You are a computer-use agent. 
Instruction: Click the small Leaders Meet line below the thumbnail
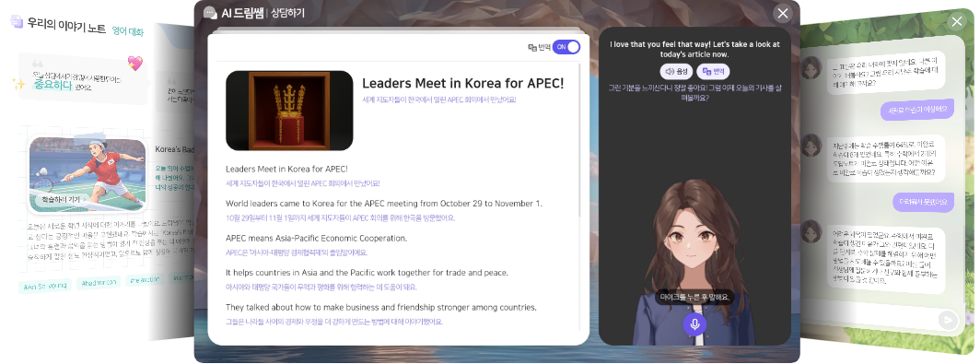pyautogui.click(x=286, y=169)
